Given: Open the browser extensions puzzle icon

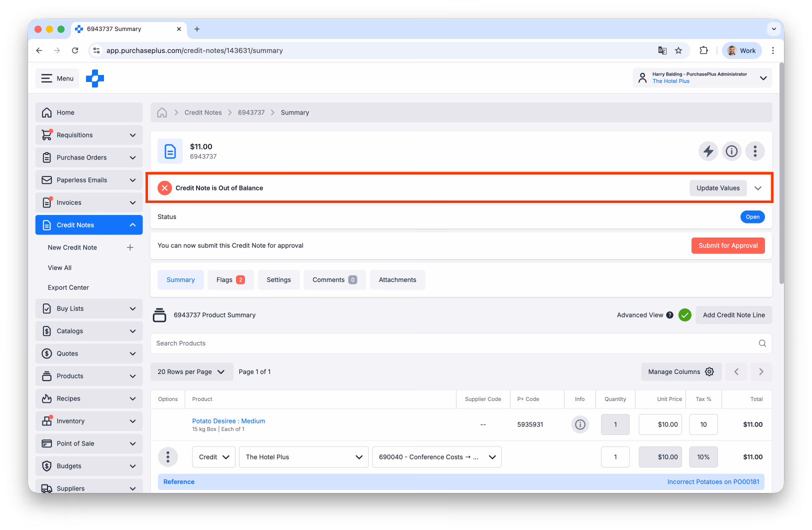Looking at the screenshot, I should pos(704,50).
